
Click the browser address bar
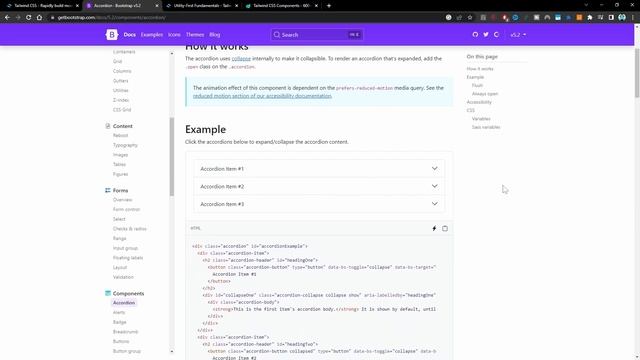click(x=245, y=18)
